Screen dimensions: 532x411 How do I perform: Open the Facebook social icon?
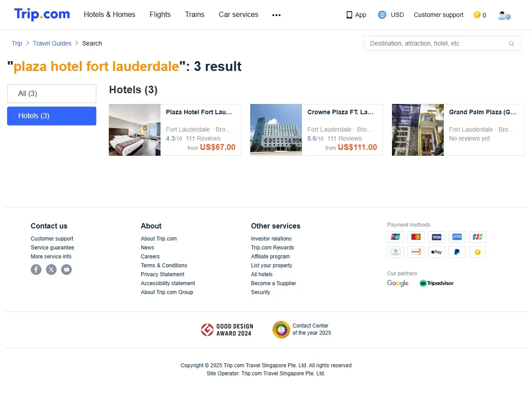(x=36, y=270)
